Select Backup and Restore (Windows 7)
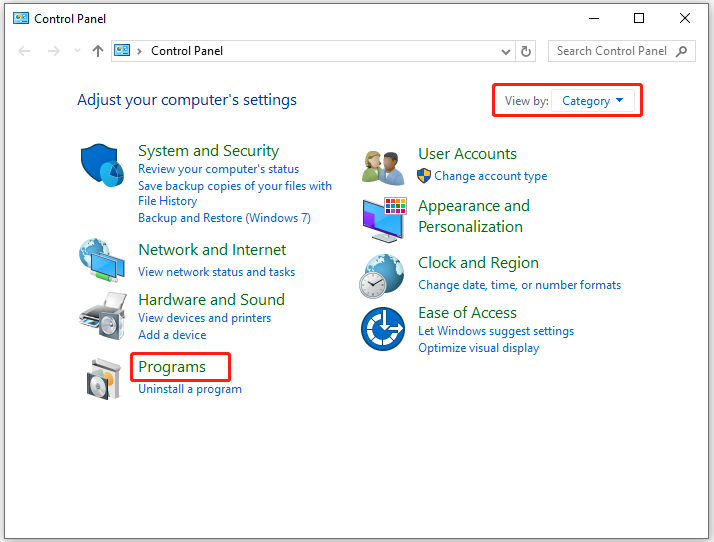 [224, 218]
